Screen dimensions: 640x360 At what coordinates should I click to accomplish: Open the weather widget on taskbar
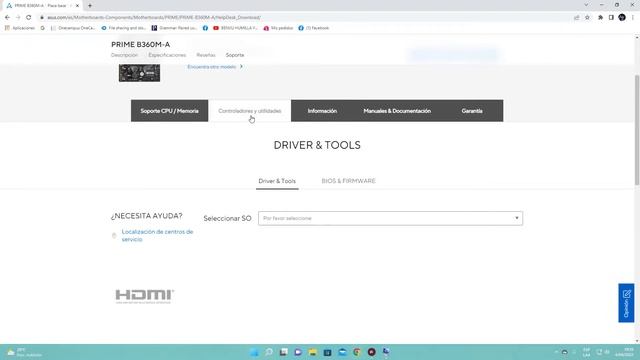[x=24, y=352]
